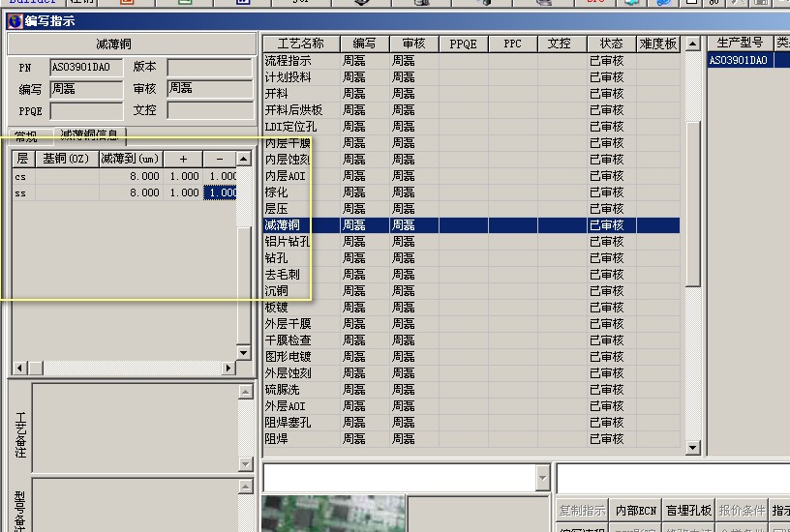Click the 编写 field showing 周磊

(86, 89)
